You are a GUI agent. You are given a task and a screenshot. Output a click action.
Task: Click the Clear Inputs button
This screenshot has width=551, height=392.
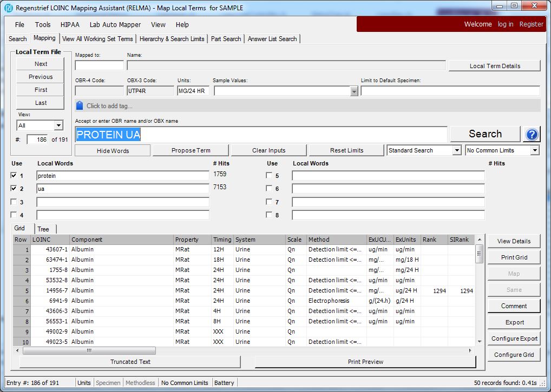[269, 150]
